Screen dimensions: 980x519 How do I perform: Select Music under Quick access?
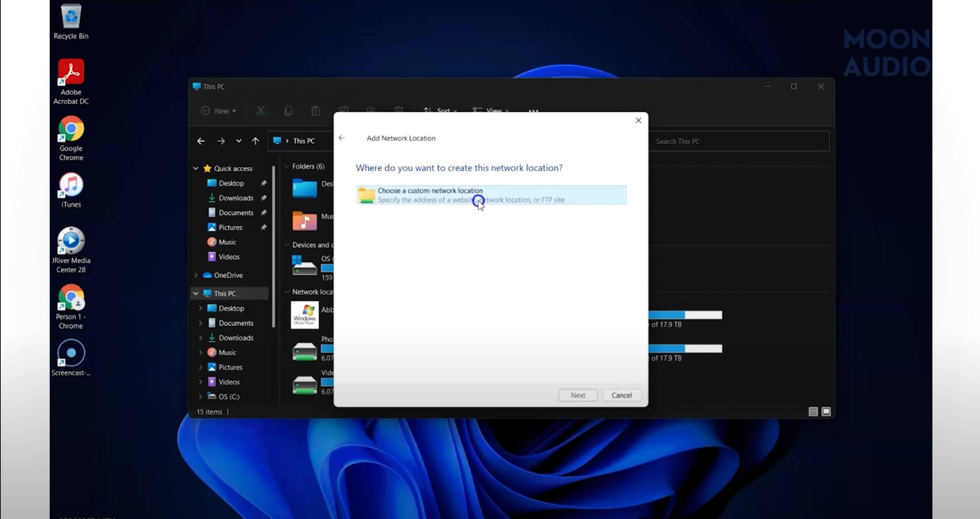[x=222, y=242]
